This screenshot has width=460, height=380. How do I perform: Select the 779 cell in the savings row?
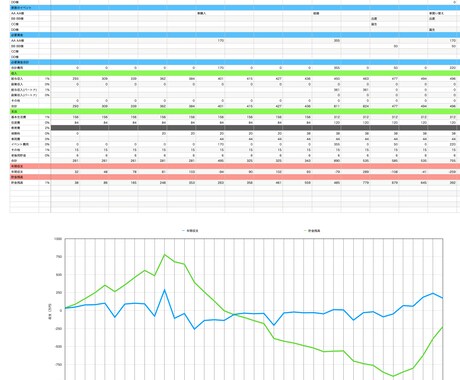tap(366, 183)
